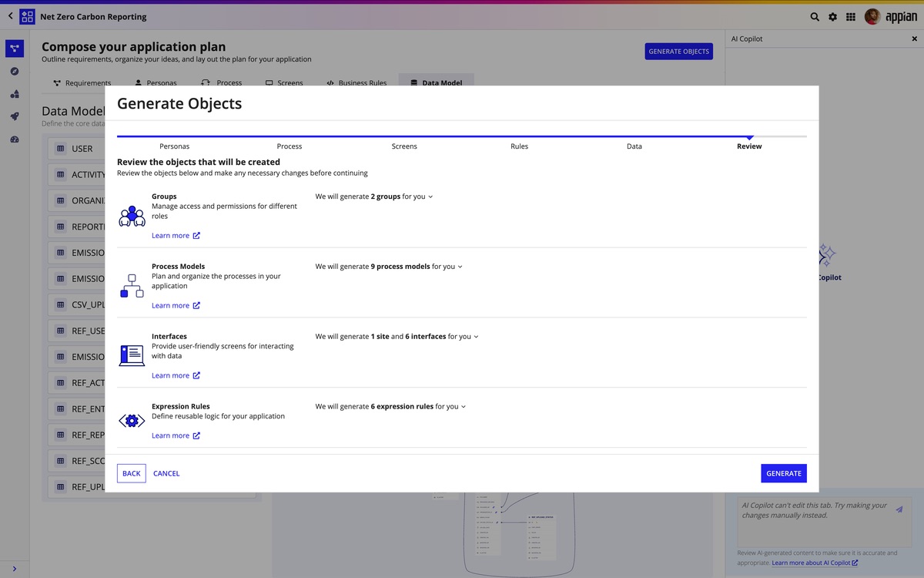The image size is (924, 578).
Task: Open the apps grid navigation icon
Action: coord(851,16)
